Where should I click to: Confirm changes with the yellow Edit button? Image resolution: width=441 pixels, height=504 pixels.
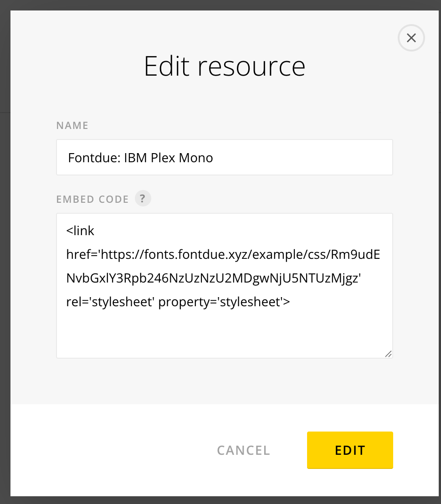350,450
